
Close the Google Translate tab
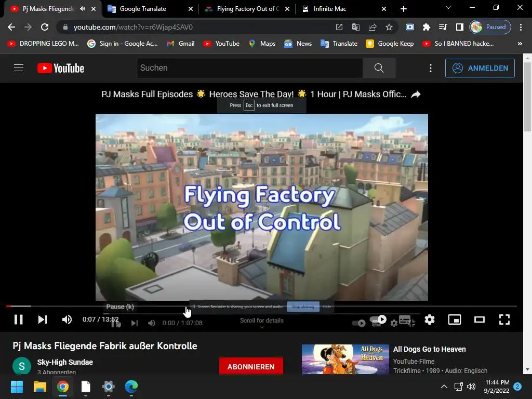[x=191, y=9]
